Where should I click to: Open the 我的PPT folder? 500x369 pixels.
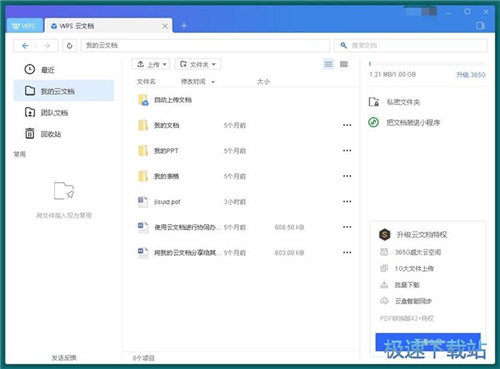coord(166,151)
